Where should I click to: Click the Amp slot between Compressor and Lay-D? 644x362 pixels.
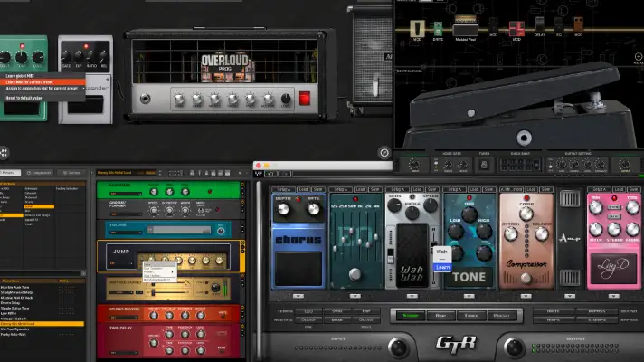pyautogui.click(x=569, y=238)
